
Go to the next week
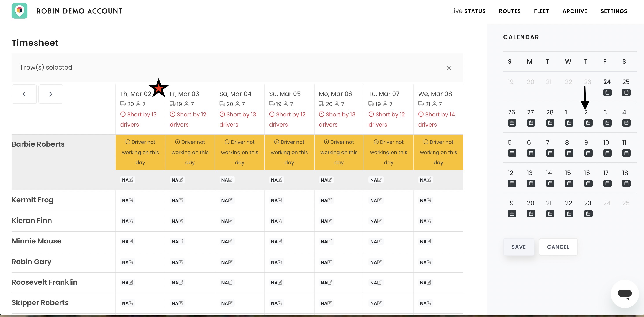click(51, 94)
